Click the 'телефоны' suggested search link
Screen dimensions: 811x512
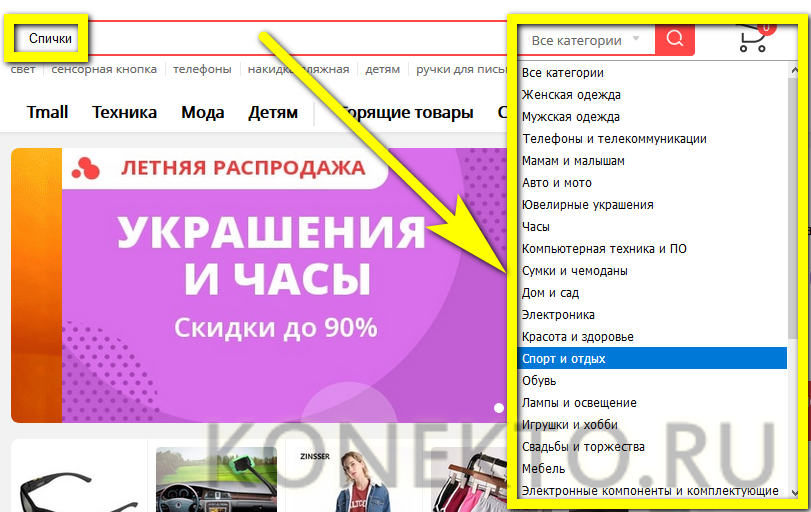click(x=202, y=70)
